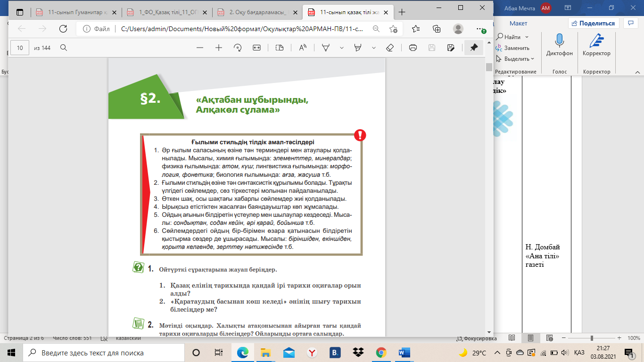Toggle the PDF toolbar pin
The width and height of the screenshot is (644, 362).
coord(474,48)
